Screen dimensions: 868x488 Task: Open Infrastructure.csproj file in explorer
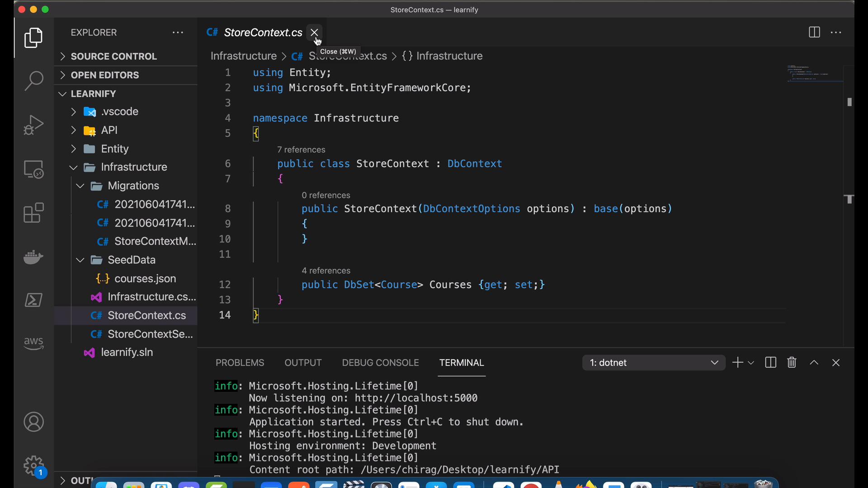tap(126, 297)
